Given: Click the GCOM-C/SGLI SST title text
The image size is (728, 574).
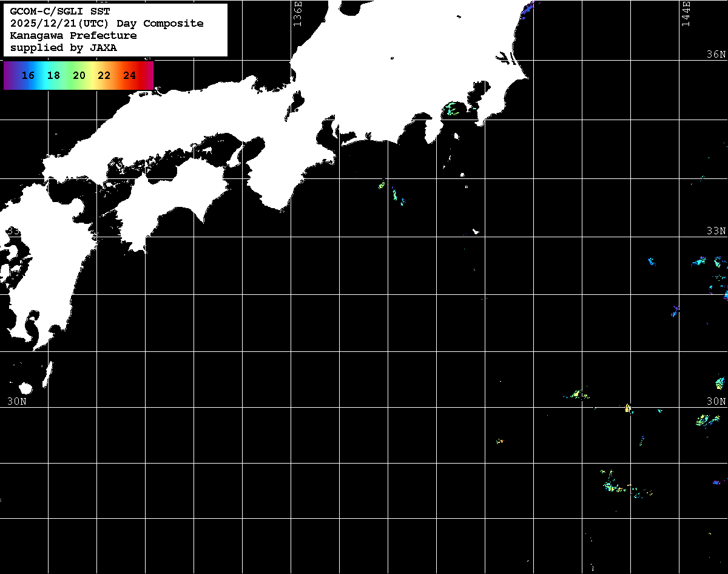Looking at the screenshot, I should [x=60, y=11].
